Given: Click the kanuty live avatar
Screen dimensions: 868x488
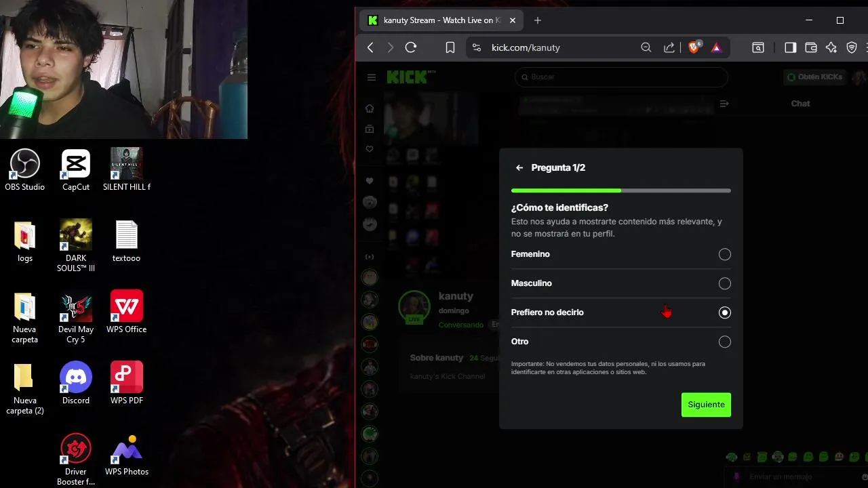Looking at the screenshot, I should (414, 307).
